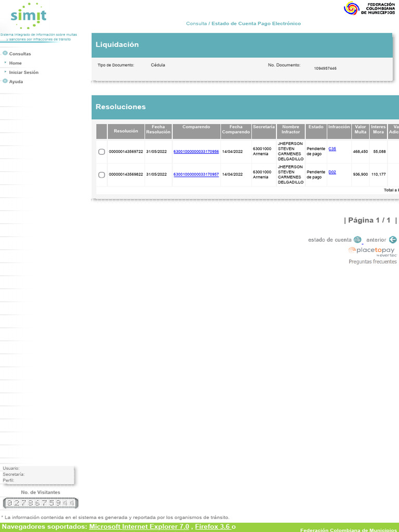Image resolution: width=399 pixels, height=532 pixels.
Task: Click the estado de cuenta label
Action: pyautogui.click(x=330, y=240)
